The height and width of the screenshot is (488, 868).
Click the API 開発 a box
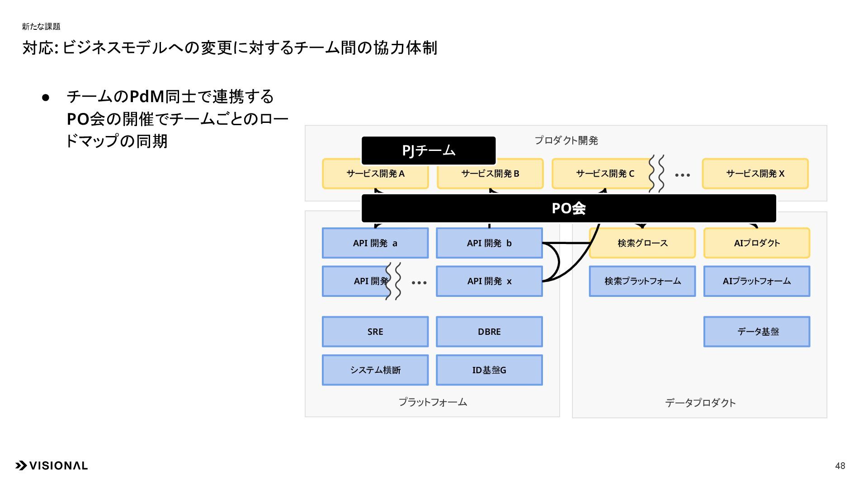(x=375, y=243)
